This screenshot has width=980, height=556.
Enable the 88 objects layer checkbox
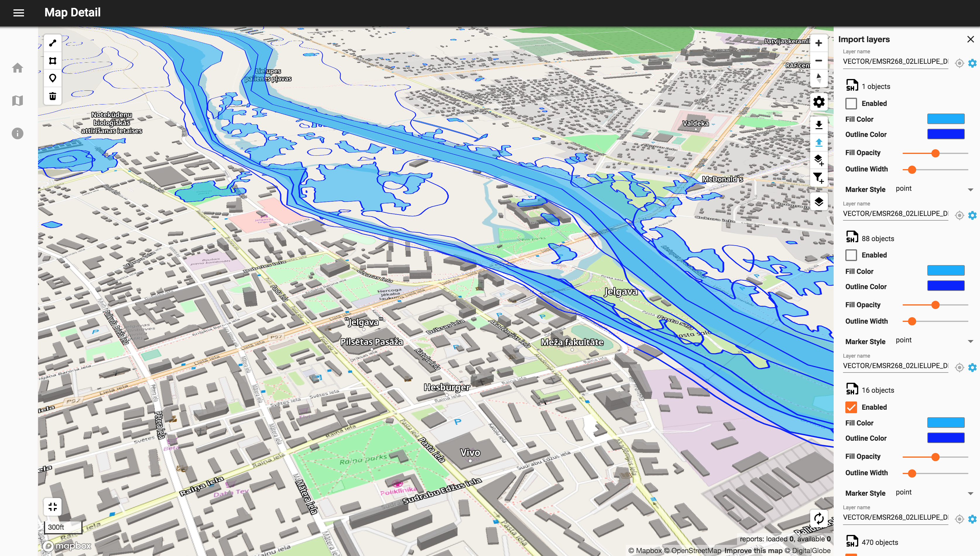pos(851,255)
